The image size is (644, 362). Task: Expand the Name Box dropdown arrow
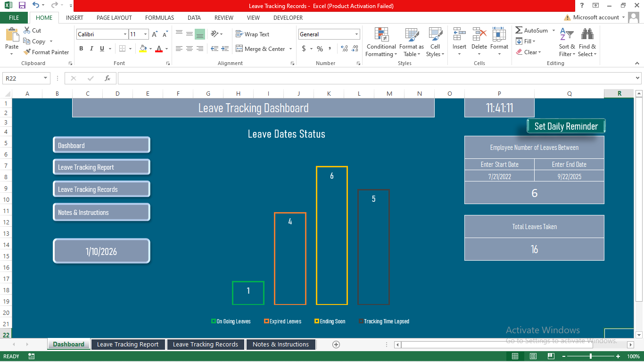(45, 78)
